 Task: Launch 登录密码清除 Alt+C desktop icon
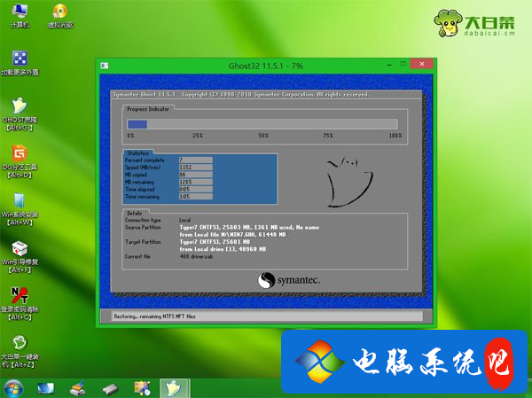pyautogui.click(x=20, y=304)
